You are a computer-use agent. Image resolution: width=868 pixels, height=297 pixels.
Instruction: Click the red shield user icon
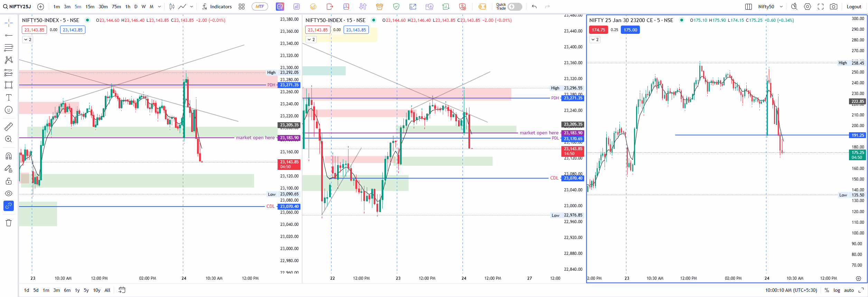pos(463,7)
